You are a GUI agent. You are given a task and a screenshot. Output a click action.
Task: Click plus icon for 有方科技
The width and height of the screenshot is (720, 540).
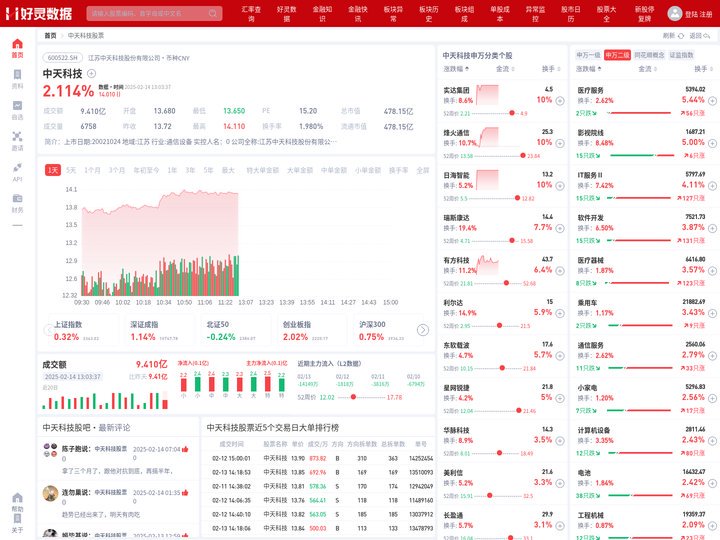click(560, 271)
